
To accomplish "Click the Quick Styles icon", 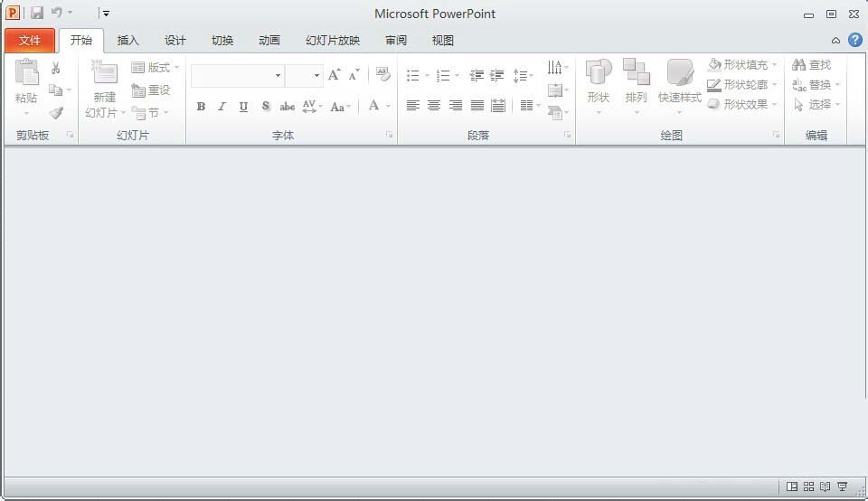I will pos(680,73).
